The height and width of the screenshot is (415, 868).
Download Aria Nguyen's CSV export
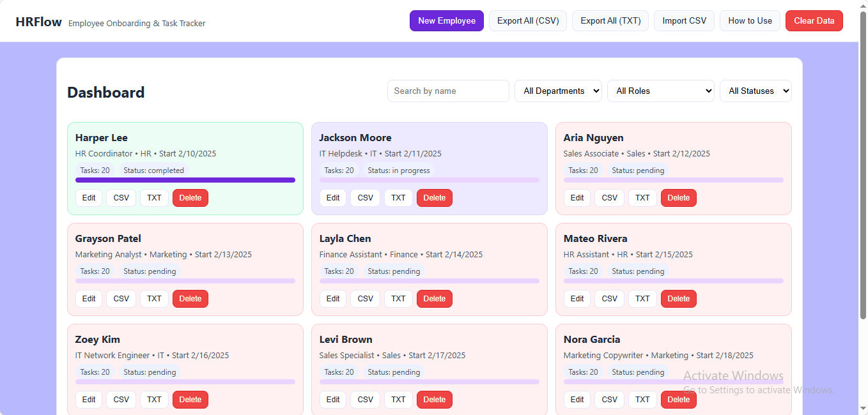coord(609,198)
